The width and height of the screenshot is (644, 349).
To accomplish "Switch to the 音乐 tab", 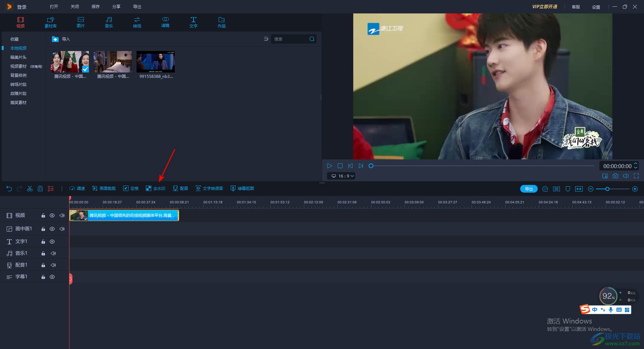I will click(x=109, y=22).
